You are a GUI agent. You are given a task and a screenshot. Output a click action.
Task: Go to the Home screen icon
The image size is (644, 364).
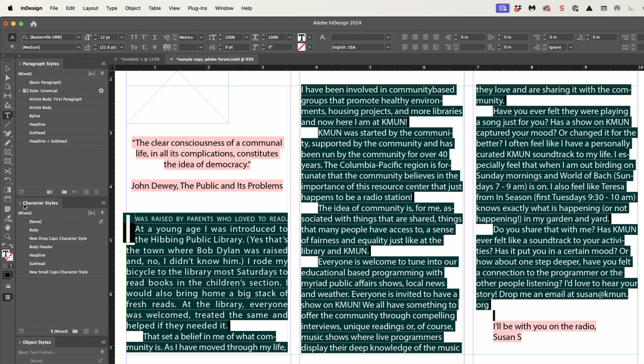pos(34,24)
